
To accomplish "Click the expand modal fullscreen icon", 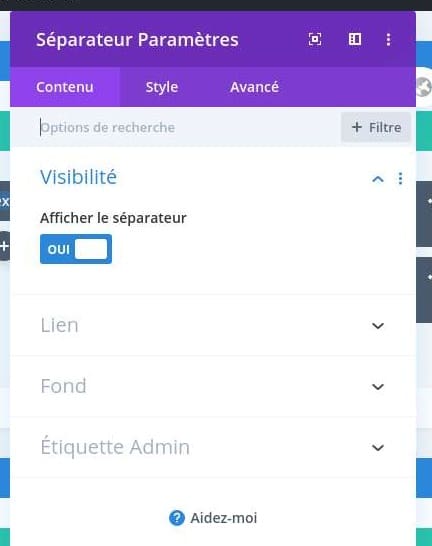I will coord(315,39).
